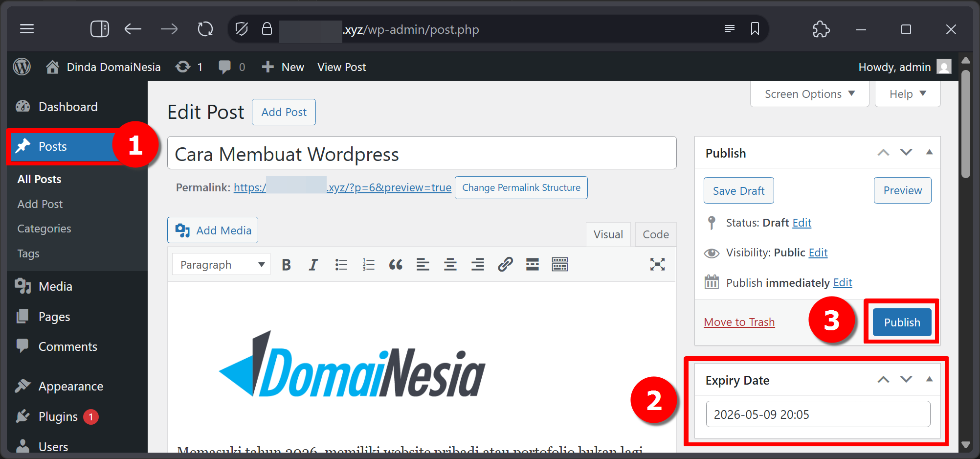Image resolution: width=980 pixels, height=459 pixels.
Task: Expand the Screen Options dropdown
Action: click(810, 94)
